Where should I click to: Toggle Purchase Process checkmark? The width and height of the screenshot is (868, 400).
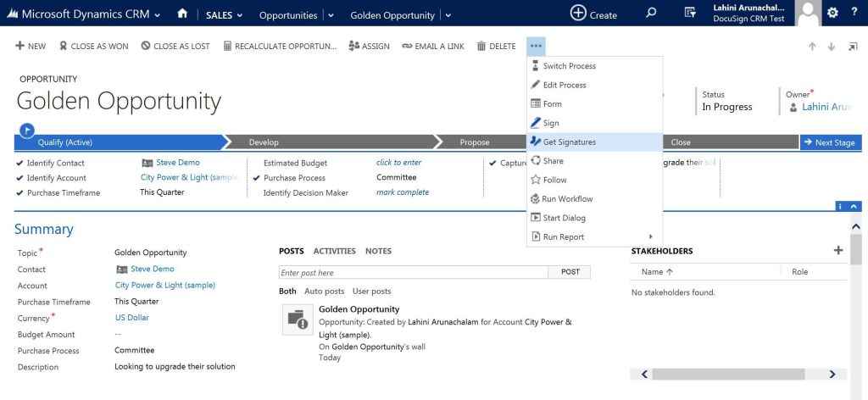[256, 178]
